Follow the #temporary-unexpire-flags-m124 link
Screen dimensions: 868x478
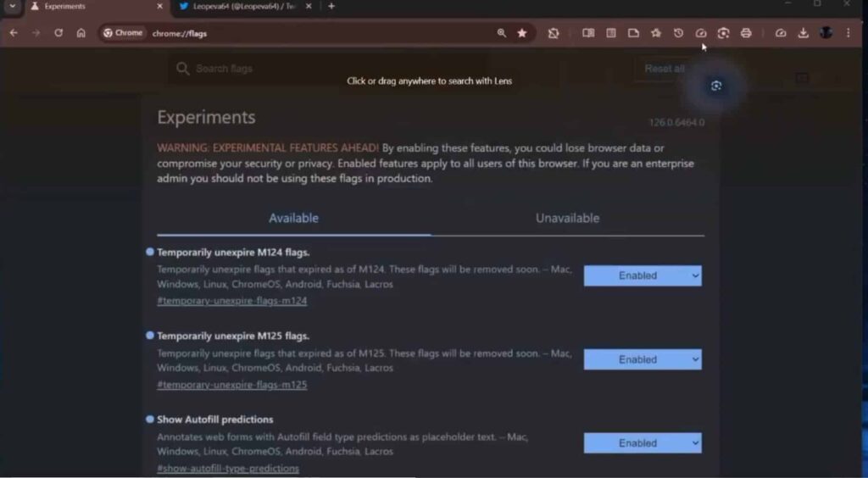(x=231, y=301)
